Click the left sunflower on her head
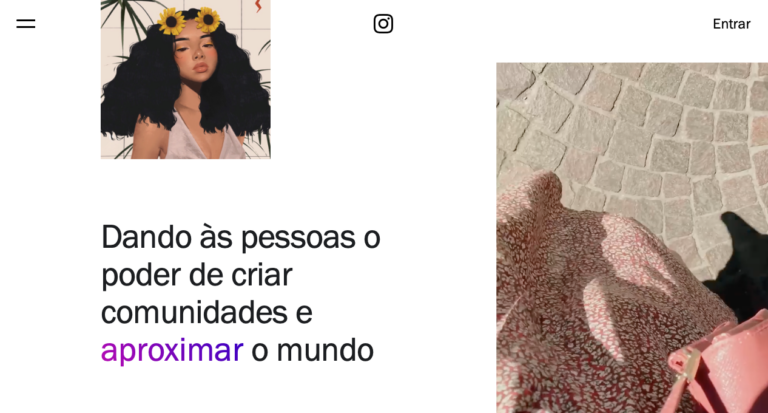This screenshot has width=768, height=413. [172, 23]
